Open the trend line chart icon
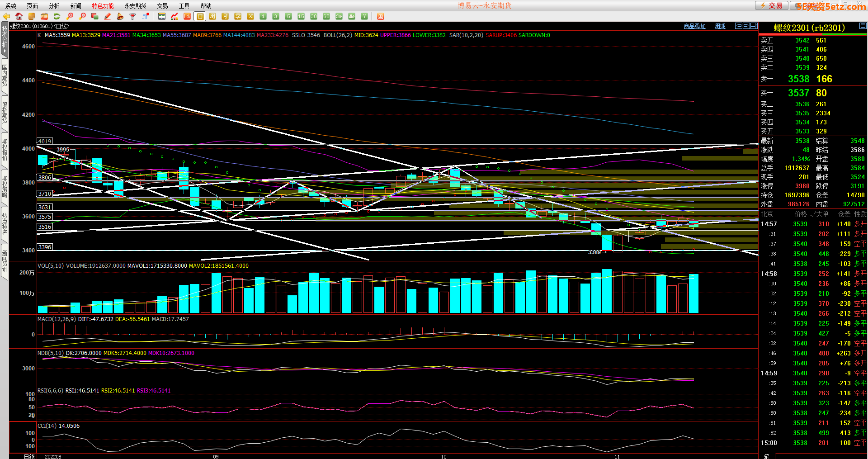The image size is (868, 459). coord(175,16)
